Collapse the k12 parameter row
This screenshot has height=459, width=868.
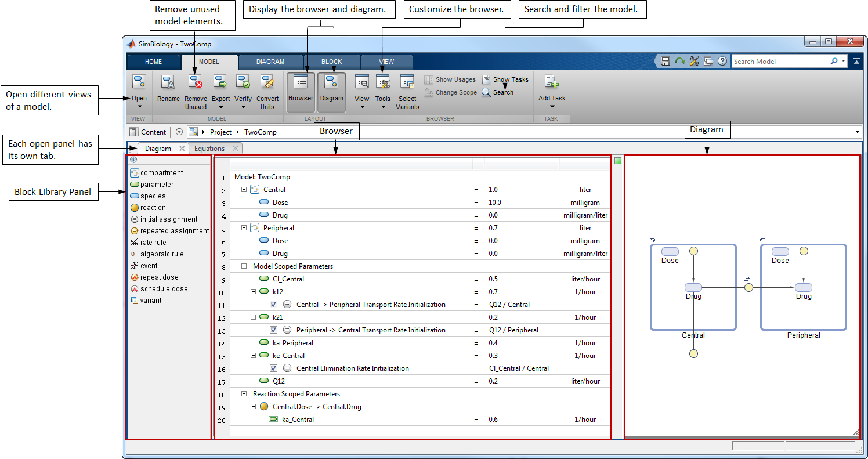point(254,292)
